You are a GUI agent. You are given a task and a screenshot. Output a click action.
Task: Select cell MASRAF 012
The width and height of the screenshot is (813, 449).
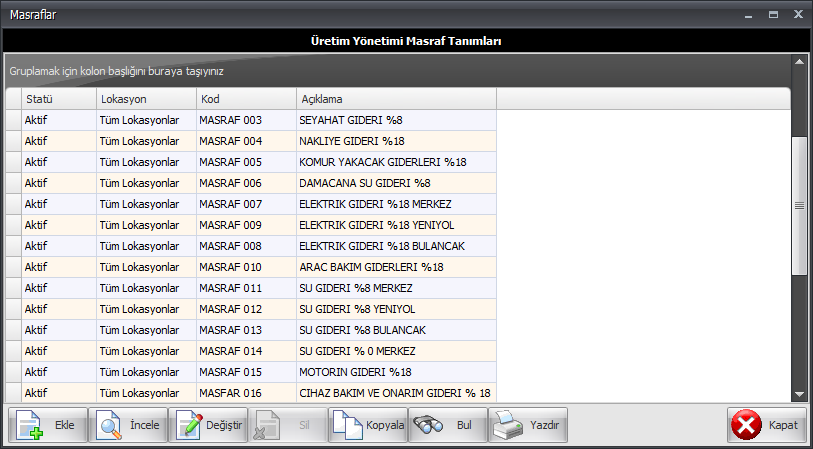point(246,309)
